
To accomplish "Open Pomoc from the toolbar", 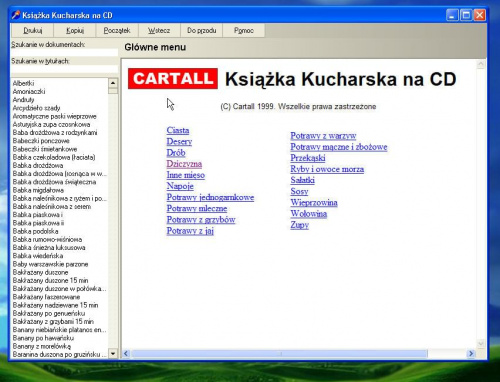I will click(x=244, y=30).
